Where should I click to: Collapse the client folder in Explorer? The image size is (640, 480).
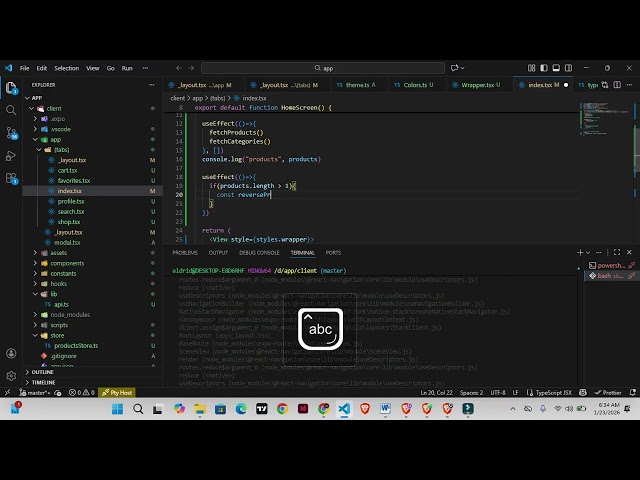[54, 108]
